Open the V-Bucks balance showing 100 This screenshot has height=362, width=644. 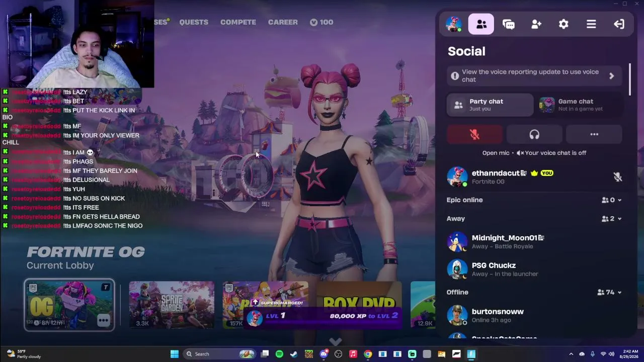[x=321, y=22]
